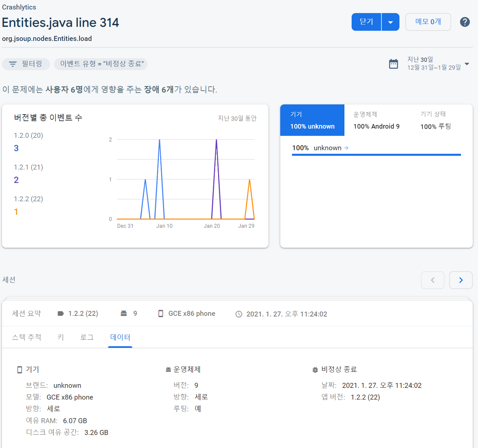Click the filter lines icon
Screen dimensions: 478x448
click(x=13, y=64)
